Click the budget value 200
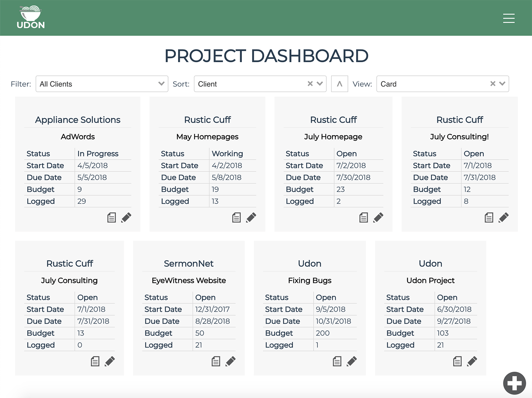The image size is (532, 398). coord(323,333)
